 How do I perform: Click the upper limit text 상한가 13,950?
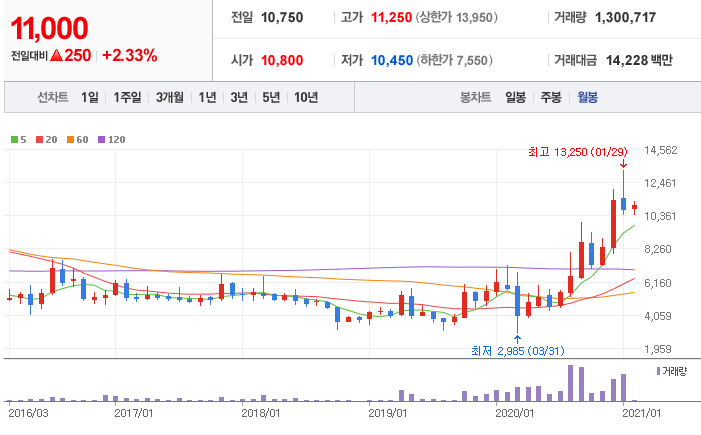click(x=456, y=17)
